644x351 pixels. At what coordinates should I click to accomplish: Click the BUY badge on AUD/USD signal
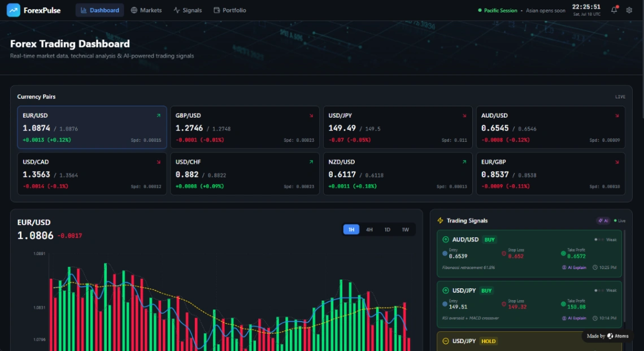(x=490, y=240)
